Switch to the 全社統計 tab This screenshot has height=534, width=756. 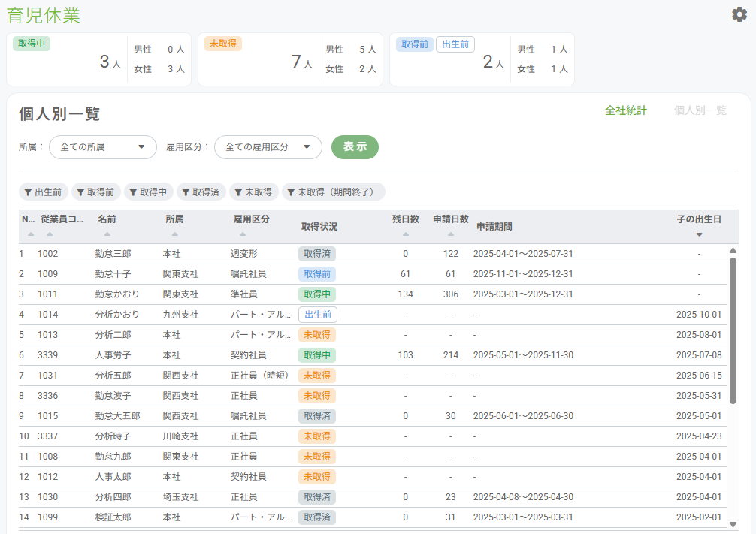tap(626, 110)
